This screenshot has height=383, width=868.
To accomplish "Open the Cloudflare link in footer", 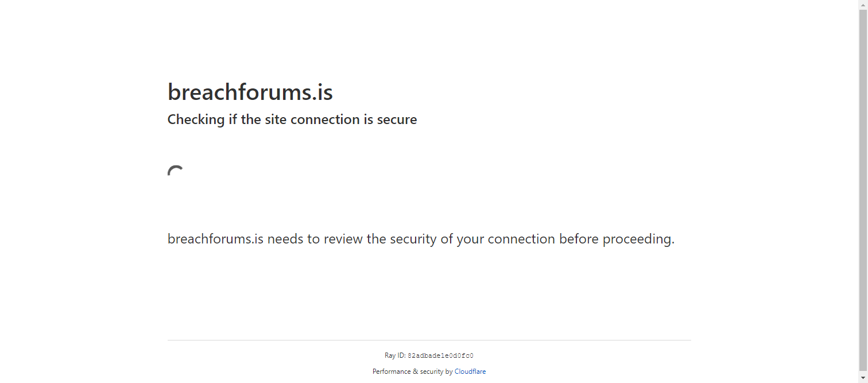I will coord(470,372).
